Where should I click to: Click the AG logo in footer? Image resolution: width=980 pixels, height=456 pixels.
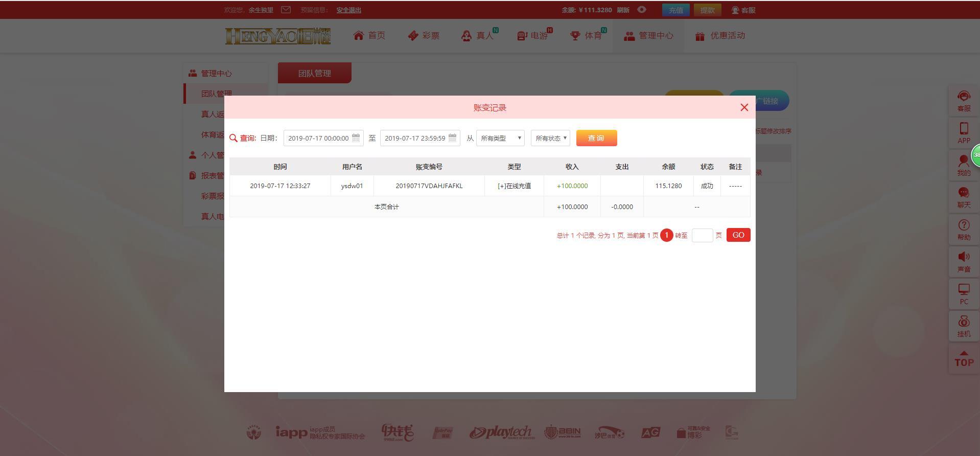click(650, 433)
